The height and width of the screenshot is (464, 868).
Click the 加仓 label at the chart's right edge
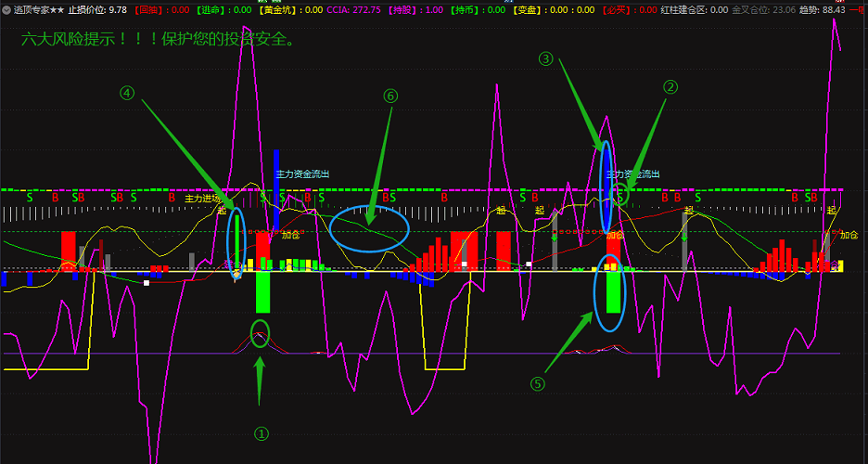tap(849, 235)
